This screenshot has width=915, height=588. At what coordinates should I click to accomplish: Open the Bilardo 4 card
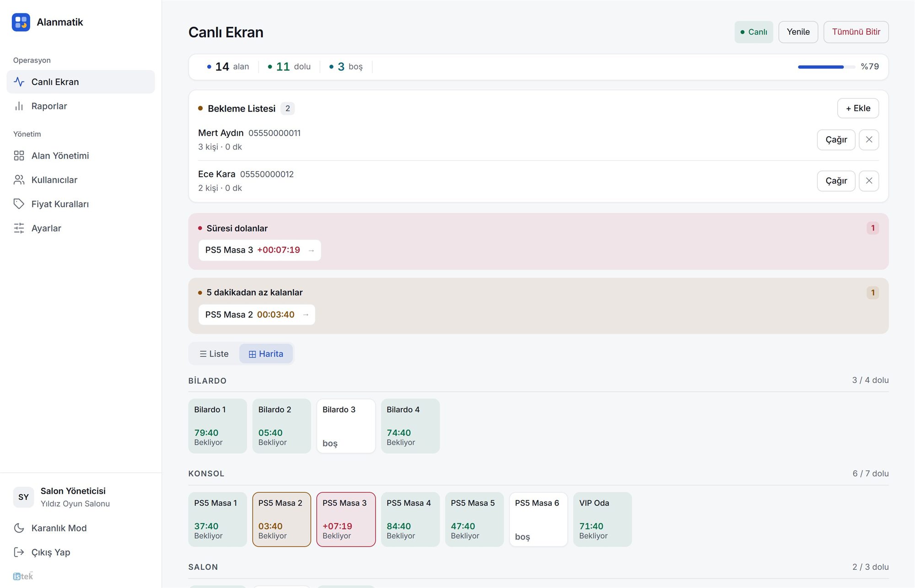click(410, 426)
